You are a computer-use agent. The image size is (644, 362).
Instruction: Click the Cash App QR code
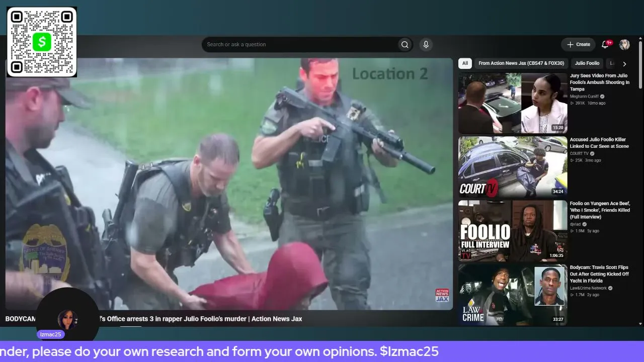pyautogui.click(x=42, y=42)
